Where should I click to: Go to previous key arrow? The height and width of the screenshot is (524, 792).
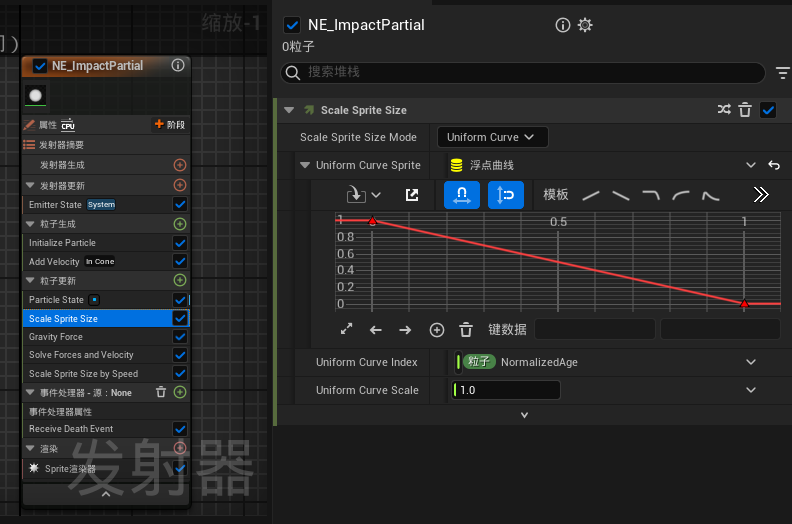coord(375,330)
